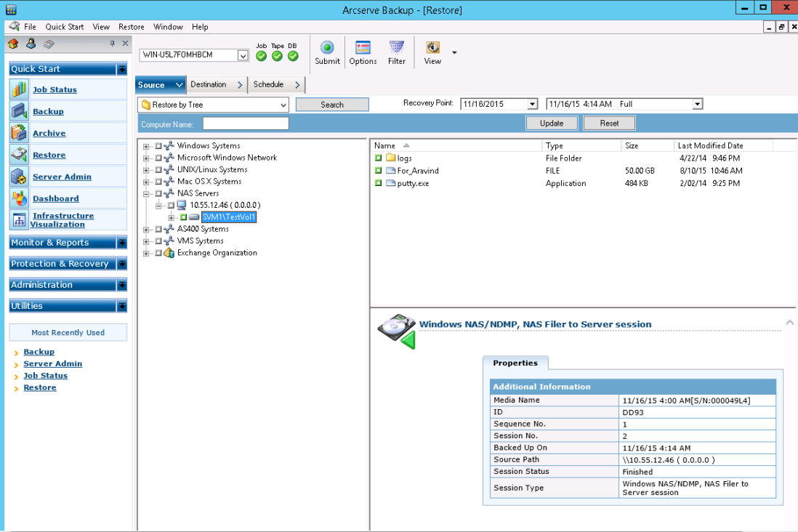Collapse the NAS Servers tree node

pyautogui.click(x=146, y=194)
